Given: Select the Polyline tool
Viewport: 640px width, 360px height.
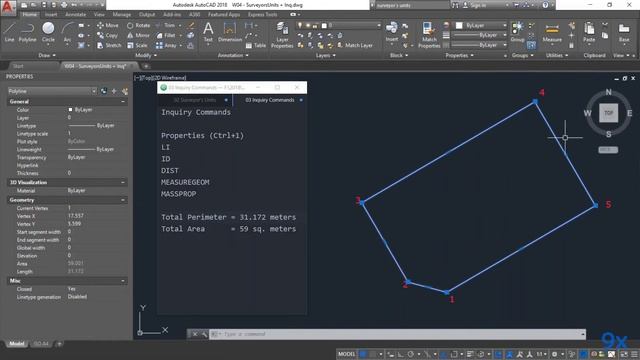Looking at the screenshot, I should click(x=27, y=32).
